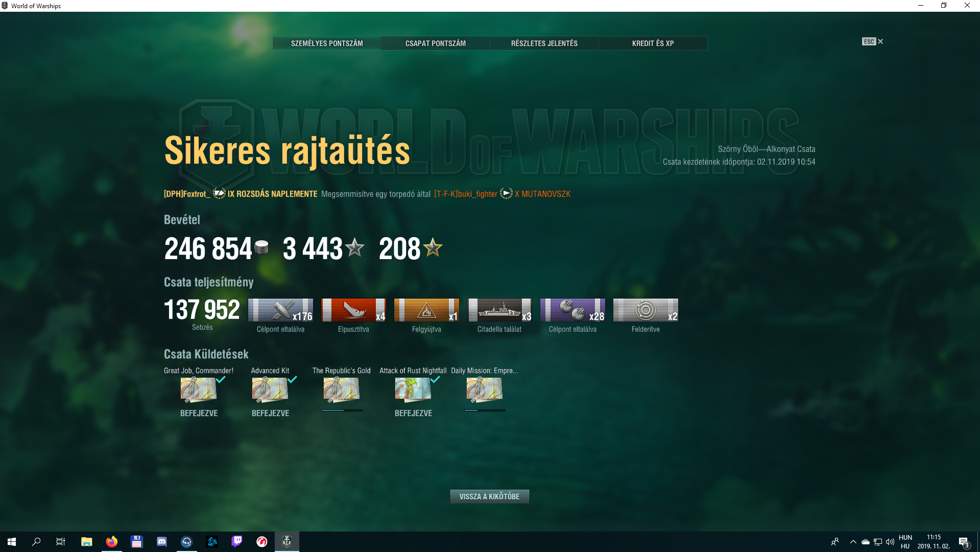Open the notification center

[964, 542]
